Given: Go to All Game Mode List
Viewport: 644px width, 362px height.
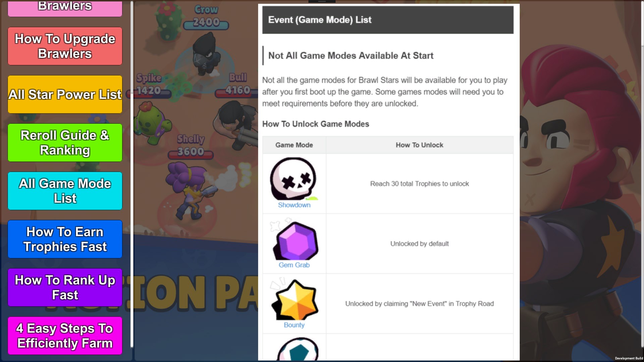Looking at the screenshot, I should (x=65, y=191).
